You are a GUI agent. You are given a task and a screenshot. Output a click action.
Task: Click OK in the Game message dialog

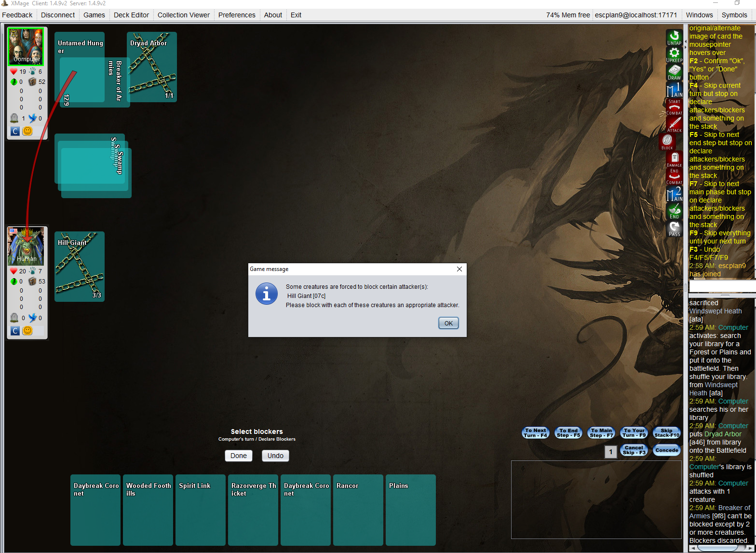pos(448,323)
